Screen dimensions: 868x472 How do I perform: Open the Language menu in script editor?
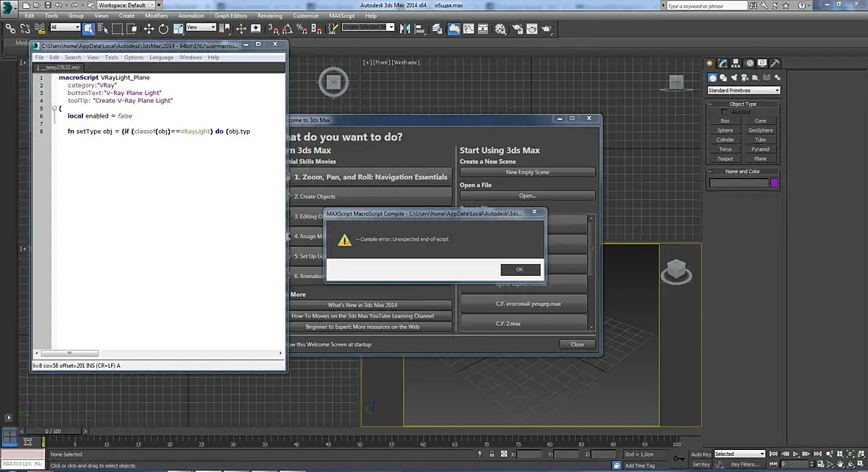[x=161, y=57]
